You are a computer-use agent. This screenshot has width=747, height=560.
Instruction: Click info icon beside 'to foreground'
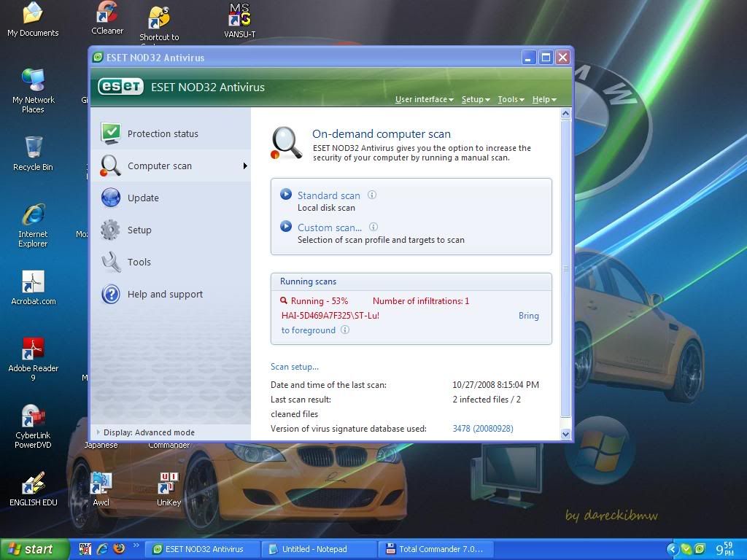point(345,330)
